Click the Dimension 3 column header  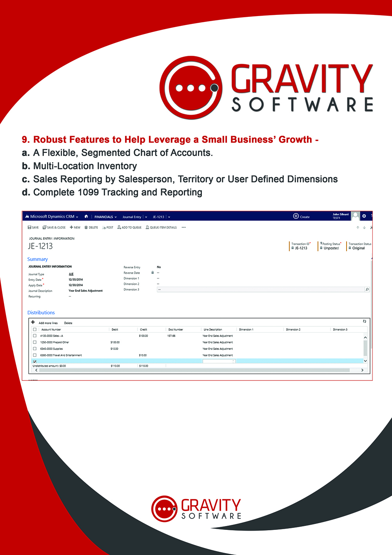coord(340,329)
